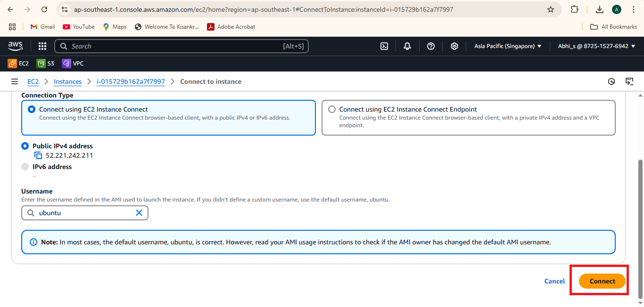The height and width of the screenshot is (307, 644).
Task: Click the info icon beside Note
Action: coord(33,242)
